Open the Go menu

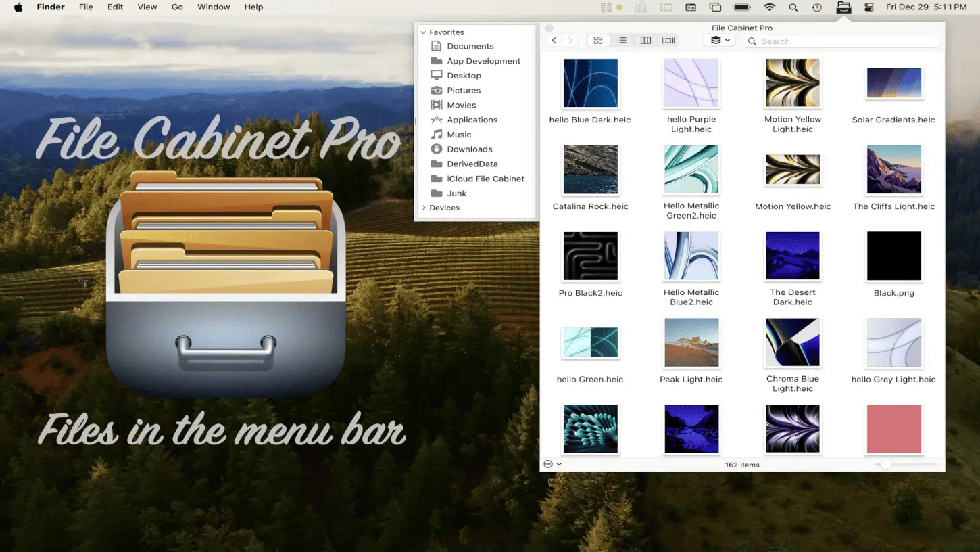tap(177, 7)
